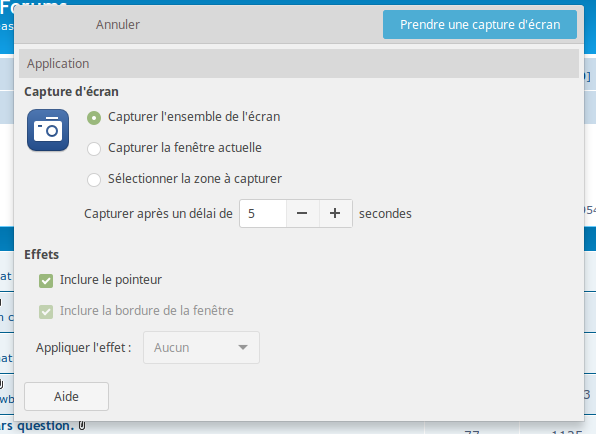596x434 pixels.
Task: Click the delay seconds input field
Action: 263,214
